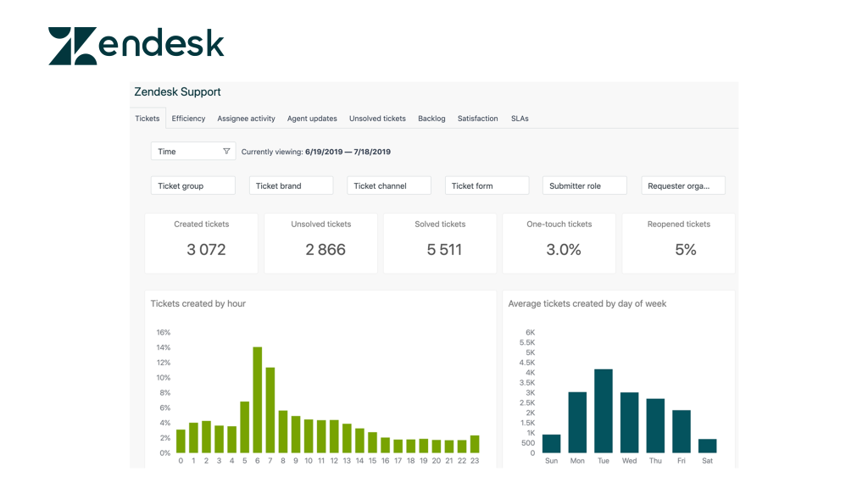Expand the Submitter role filter

pos(585,186)
